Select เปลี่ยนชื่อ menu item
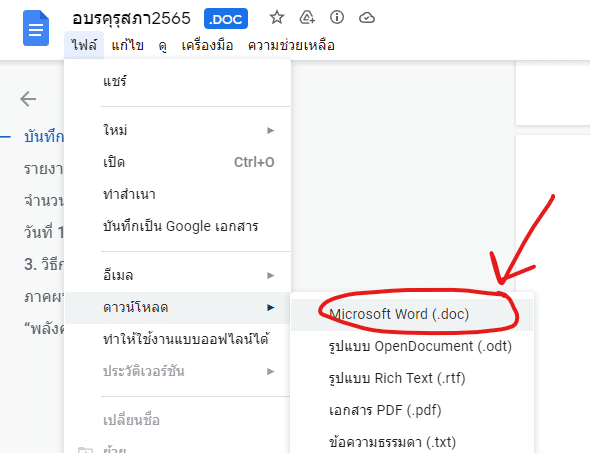 pos(177,420)
